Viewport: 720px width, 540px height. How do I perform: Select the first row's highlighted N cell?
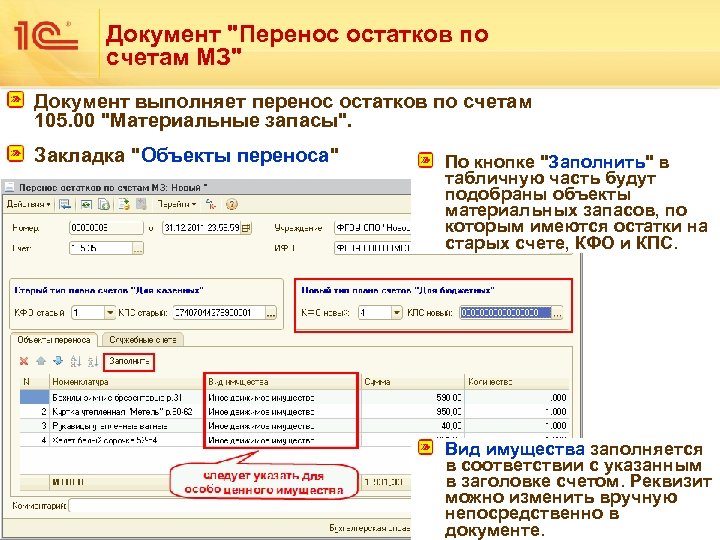[34, 397]
